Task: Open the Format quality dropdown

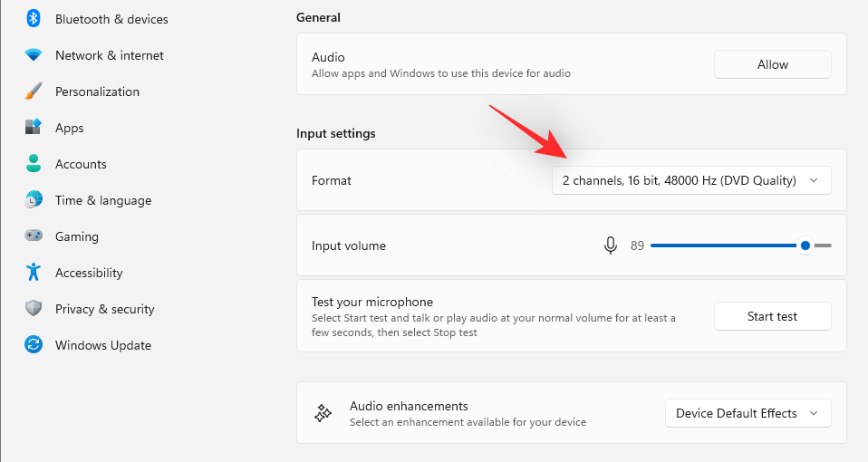Action: pyautogui.click(x=691, y=180)
